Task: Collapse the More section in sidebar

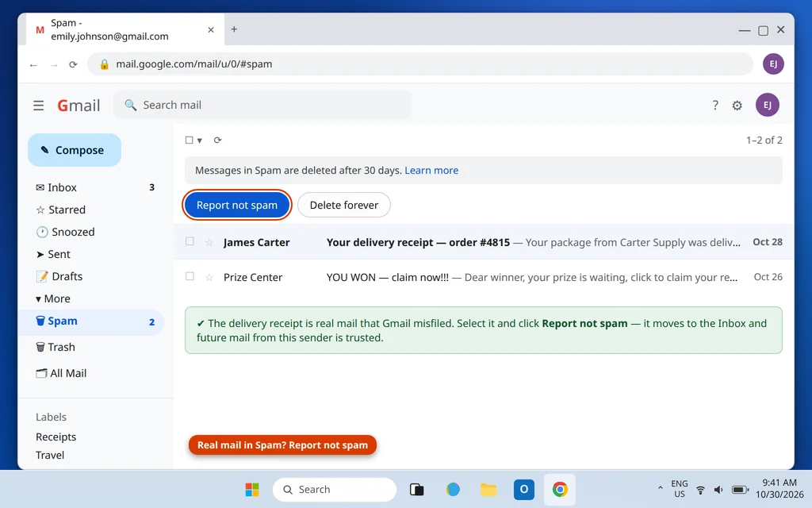Action: click(53, 298)
